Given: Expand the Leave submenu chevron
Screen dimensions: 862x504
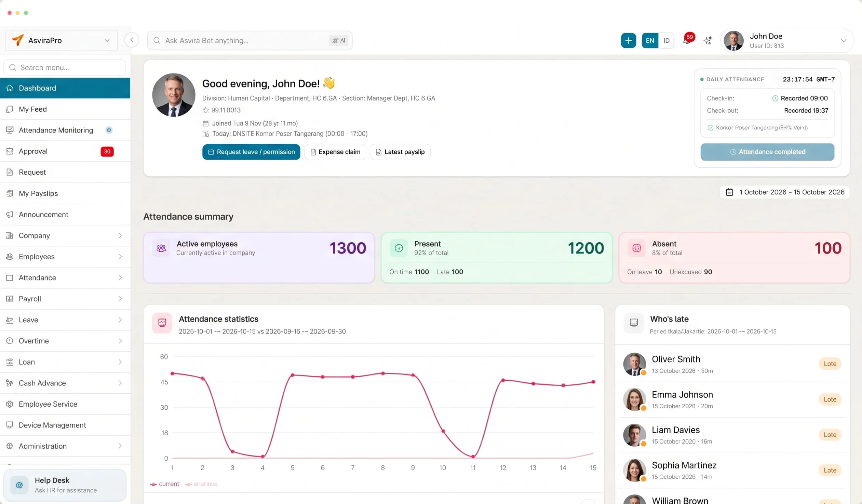Looking at the screenshot, I should [x=120, y=320].
